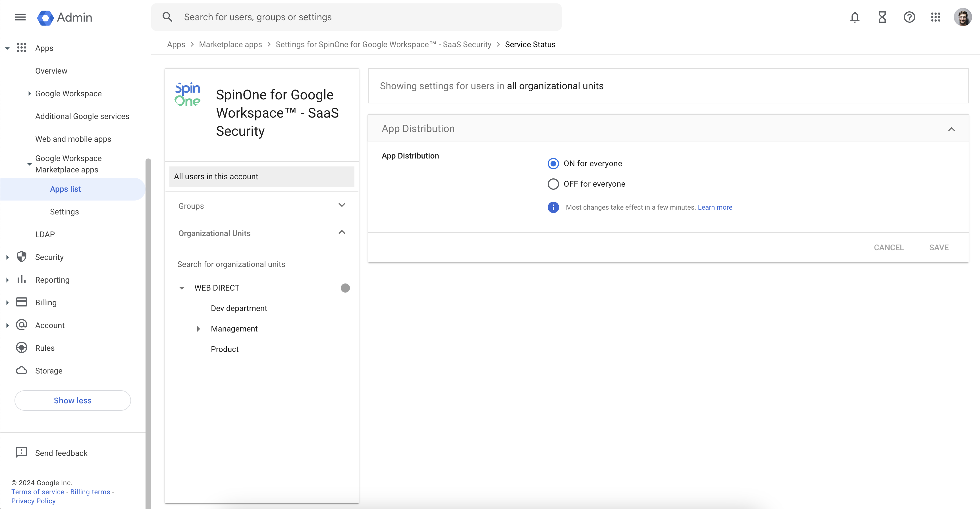The height and width of the screenshot is (509, 980).
Task: Open the help question mark icon
Action: [909, 17]
